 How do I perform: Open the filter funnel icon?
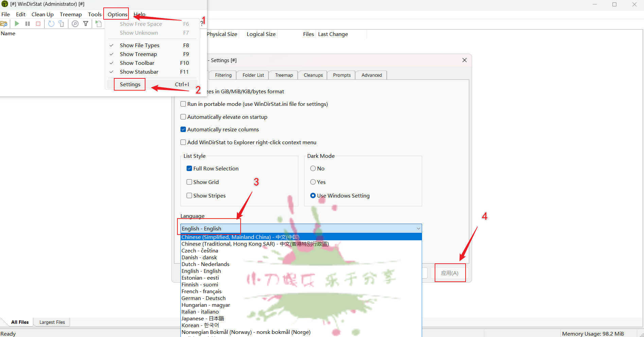86,24
